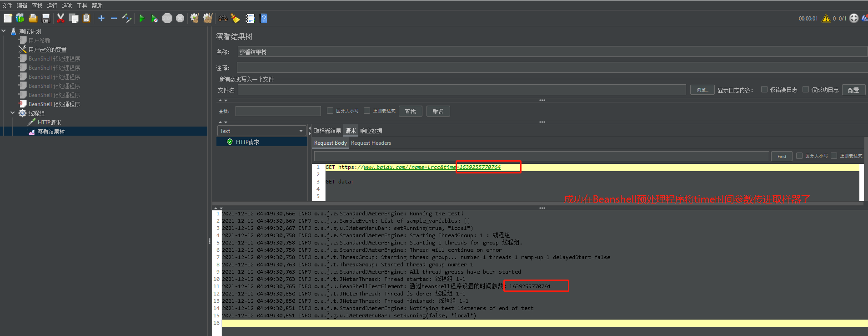Select the 测试计划 test plan node
This screenshot has width=868, height=336.
30,31
